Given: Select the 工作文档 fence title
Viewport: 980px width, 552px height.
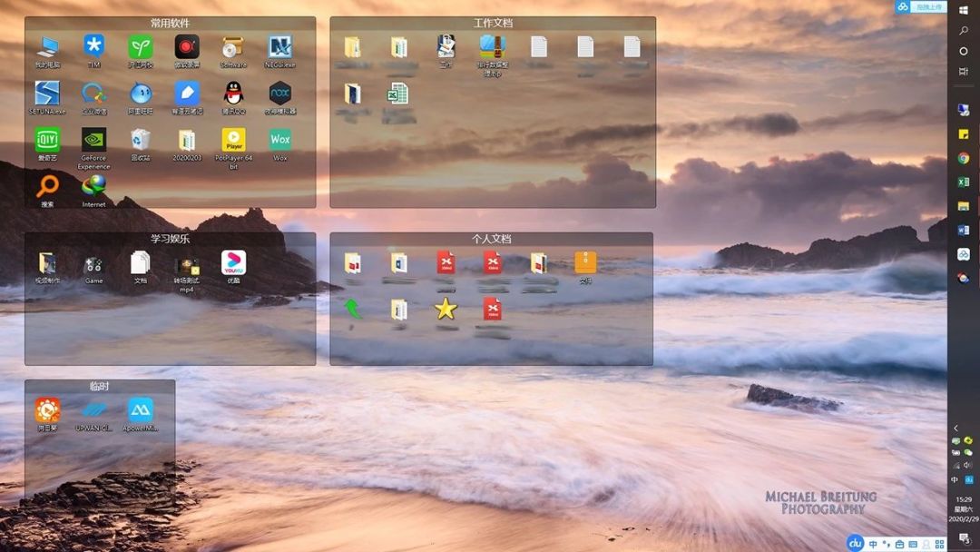Looking at the screenshot, I should 493,23.
